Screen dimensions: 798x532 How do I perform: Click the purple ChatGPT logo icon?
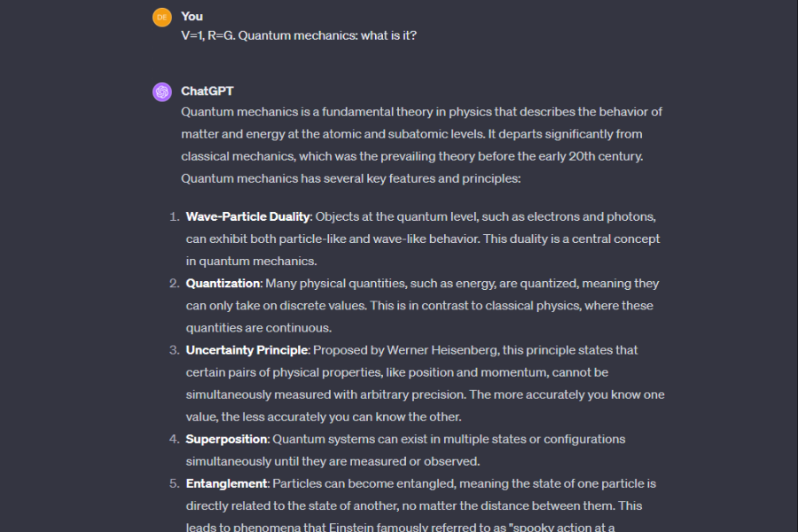161,91
